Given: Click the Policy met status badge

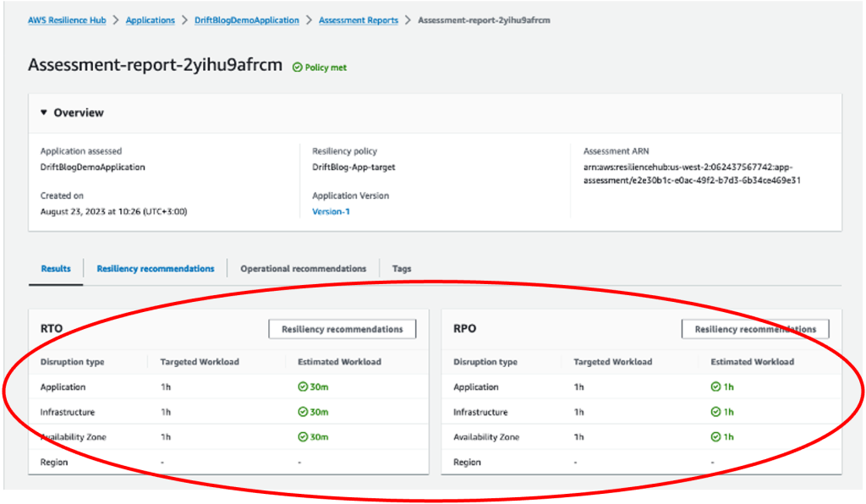Looking at the screenshot, I should pyautogui.click(x=320, y=68).
